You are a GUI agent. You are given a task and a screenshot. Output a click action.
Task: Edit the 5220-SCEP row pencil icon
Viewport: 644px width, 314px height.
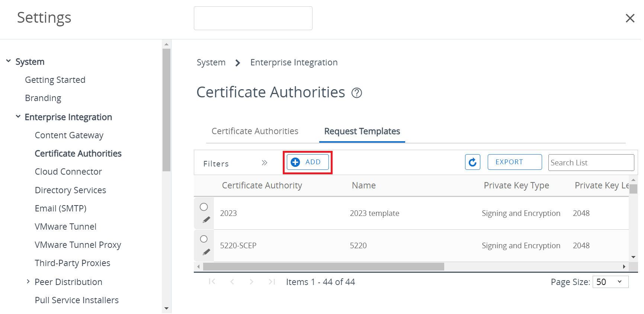point(206,252)
